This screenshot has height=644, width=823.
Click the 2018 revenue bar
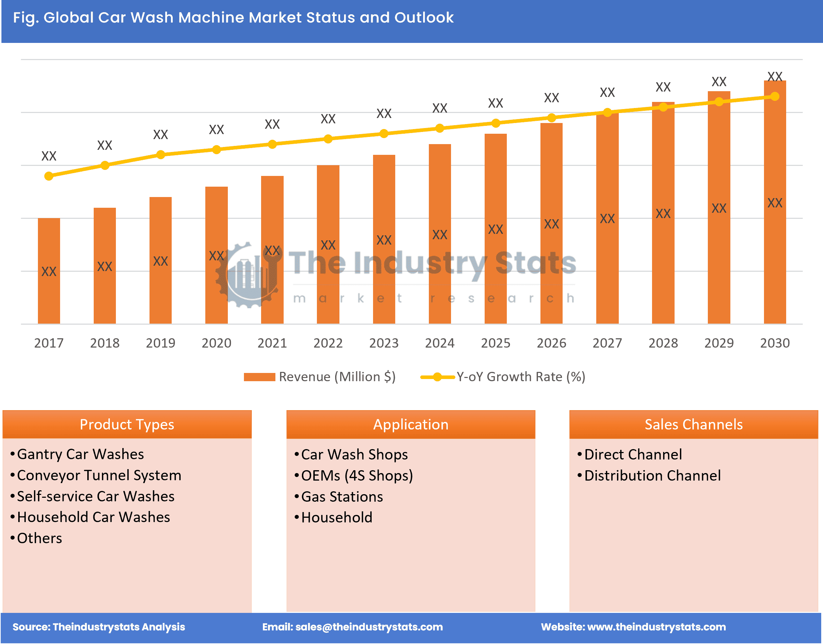tap(105, 265)
